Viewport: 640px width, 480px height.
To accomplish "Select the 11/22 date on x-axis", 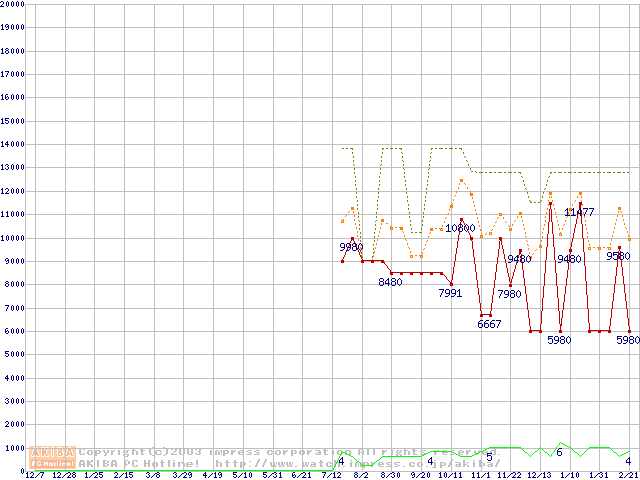I will point(509,475).
